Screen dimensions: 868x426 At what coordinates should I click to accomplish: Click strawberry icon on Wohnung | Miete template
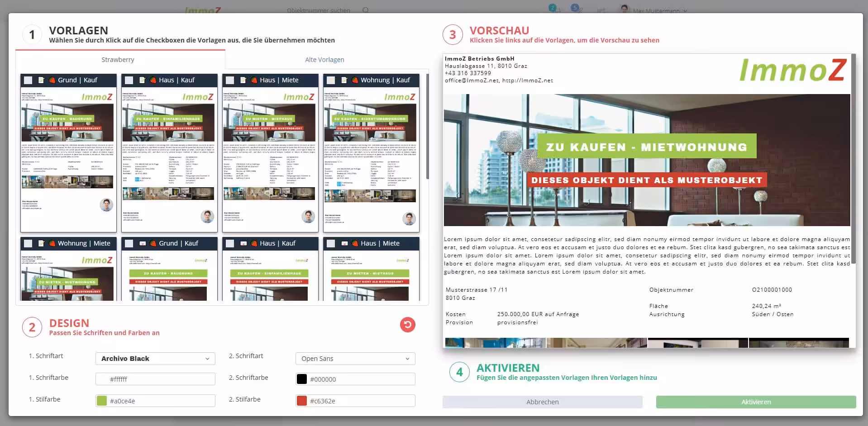click(x=52, y=243)
